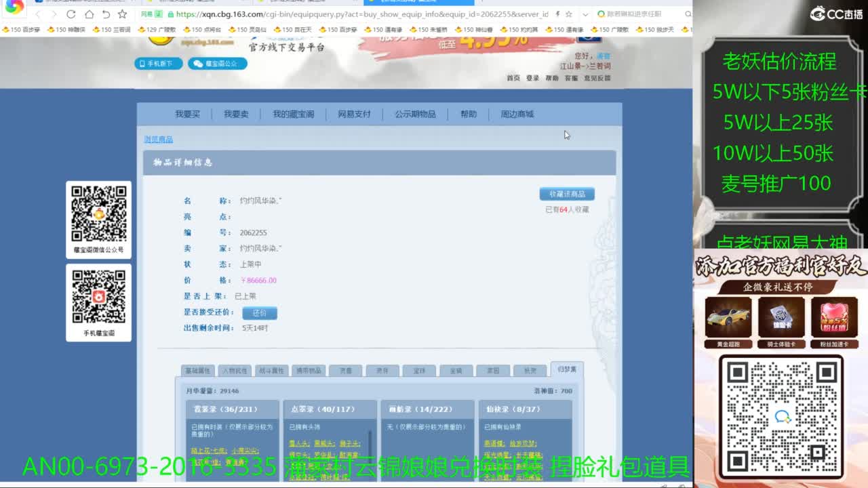Click the 收藏该商品 favorite button
This screenshot has height=488, width=868.
click(567, 194)
